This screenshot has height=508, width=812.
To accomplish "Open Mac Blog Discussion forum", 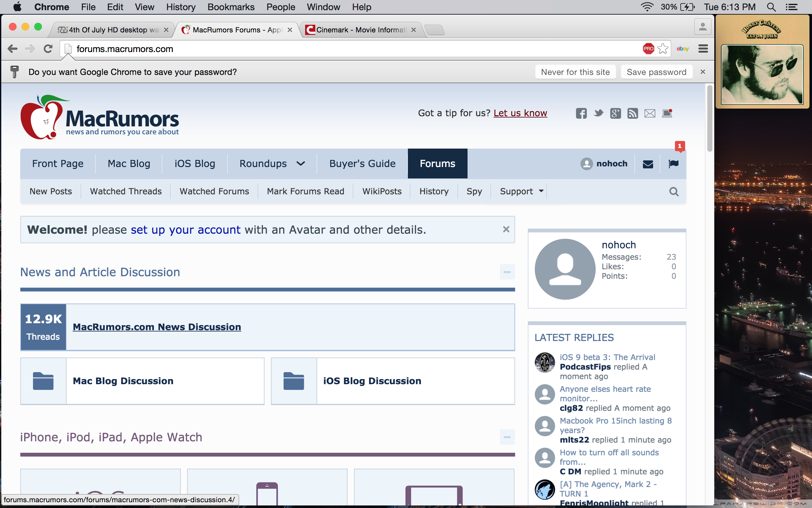I will coord(123,381).
